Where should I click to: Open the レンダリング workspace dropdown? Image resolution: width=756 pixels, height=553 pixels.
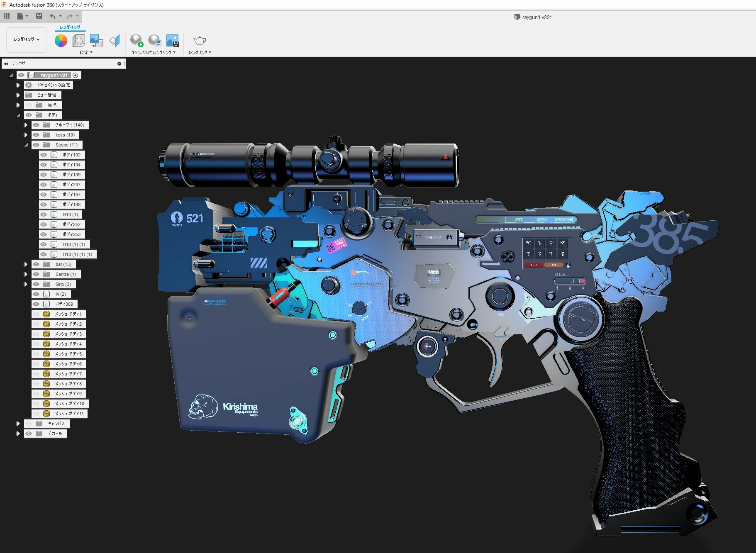(26, 40)
